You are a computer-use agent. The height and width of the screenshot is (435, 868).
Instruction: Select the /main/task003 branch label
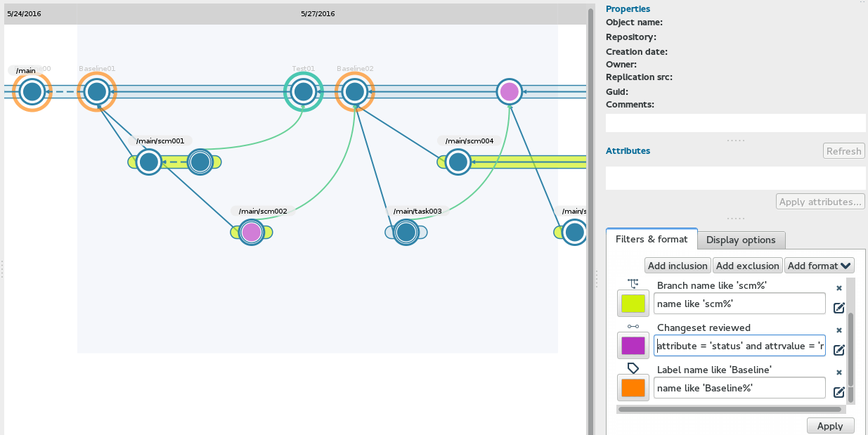[x=417, y=211]
